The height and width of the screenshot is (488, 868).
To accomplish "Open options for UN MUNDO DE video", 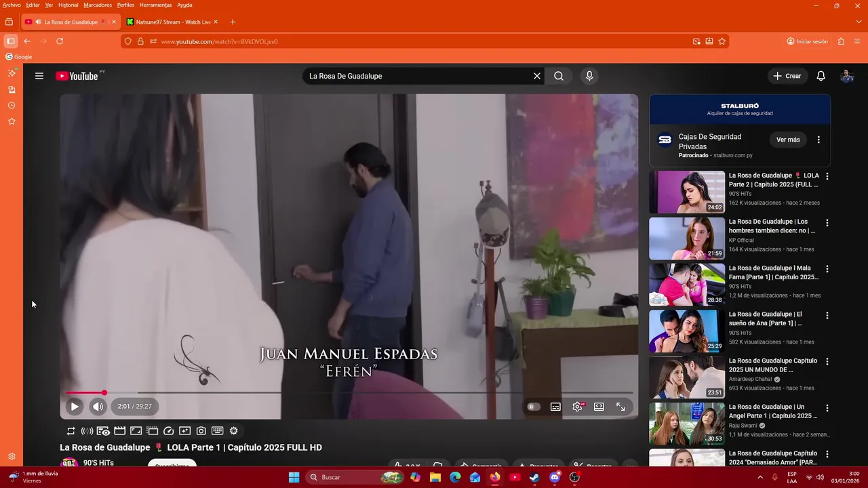I will click(x=827, y=361).
